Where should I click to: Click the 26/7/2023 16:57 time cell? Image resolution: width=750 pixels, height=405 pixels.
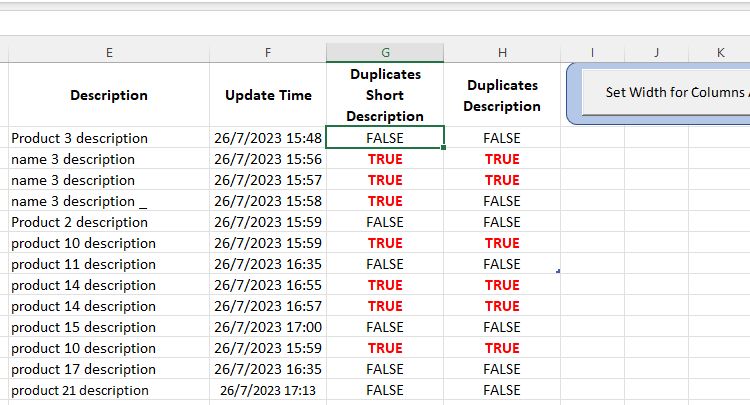(x=268, y=306)
